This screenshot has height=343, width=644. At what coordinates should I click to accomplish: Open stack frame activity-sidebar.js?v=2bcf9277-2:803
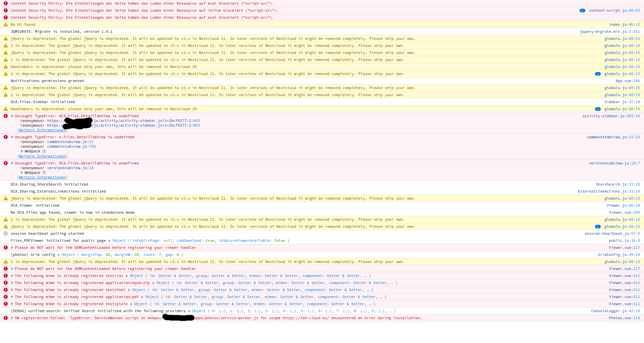[x=123, y=125]
